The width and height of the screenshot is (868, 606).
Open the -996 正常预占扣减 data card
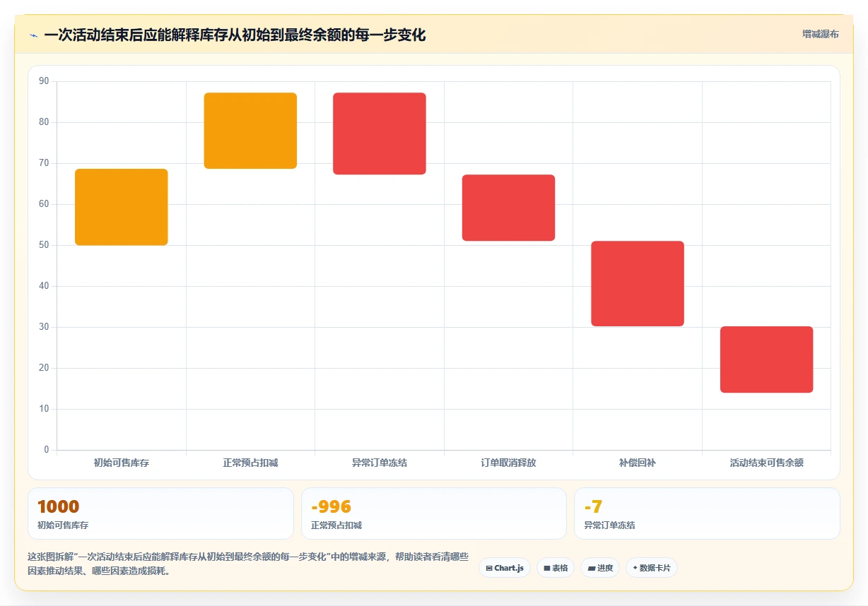click(434, 513)
